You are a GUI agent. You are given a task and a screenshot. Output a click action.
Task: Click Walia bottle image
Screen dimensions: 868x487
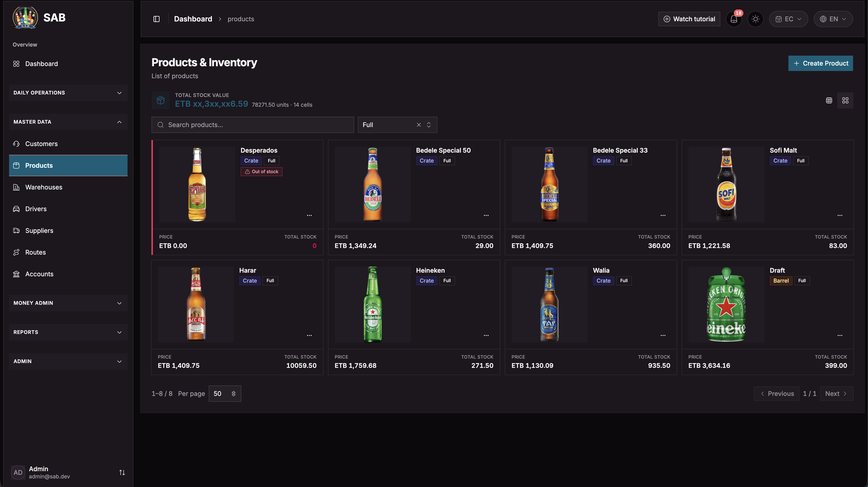point(550,305)
